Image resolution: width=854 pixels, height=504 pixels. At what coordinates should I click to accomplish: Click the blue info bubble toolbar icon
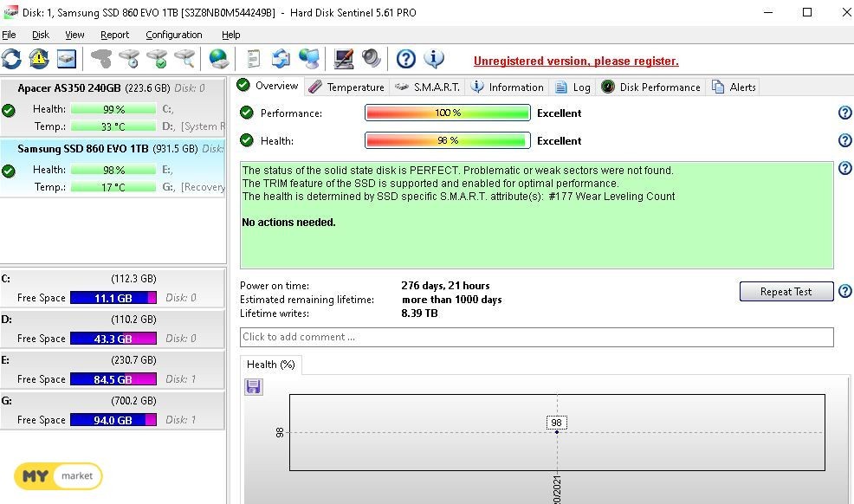pos(434,59)
